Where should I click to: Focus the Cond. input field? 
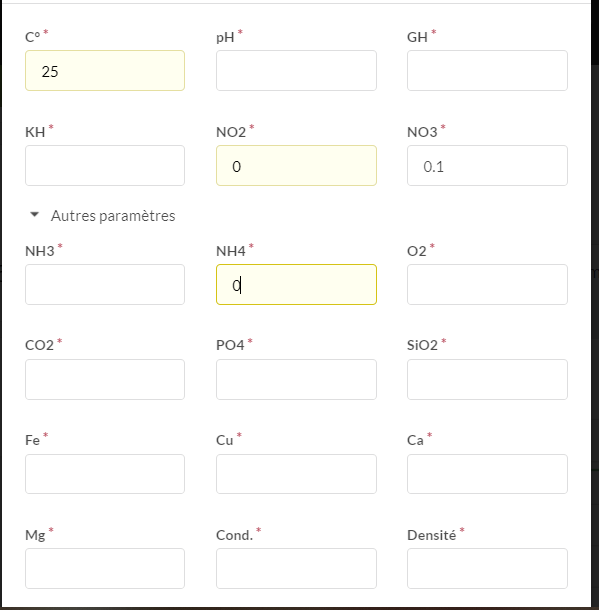[x=296, y=568]
